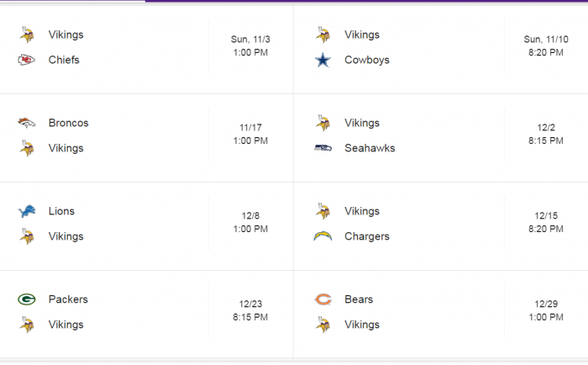Click the Chargers bolt logo
This screenshot has width=588, height=365.
click(323, 236)
